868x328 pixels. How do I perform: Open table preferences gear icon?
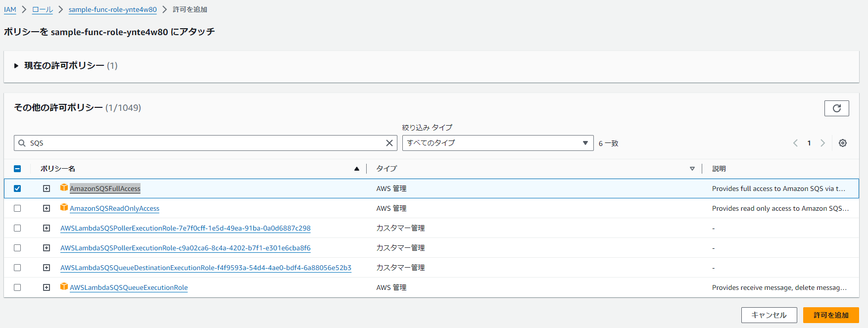tap(843, 143)
